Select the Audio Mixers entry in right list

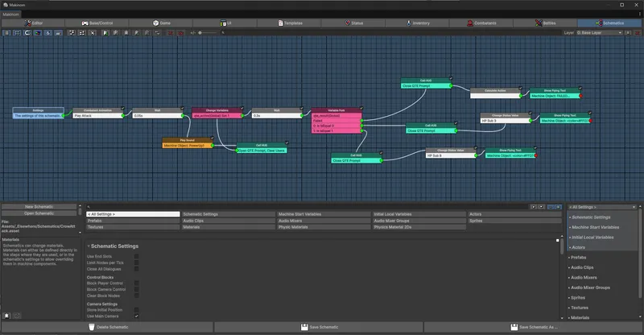(592, 277)
